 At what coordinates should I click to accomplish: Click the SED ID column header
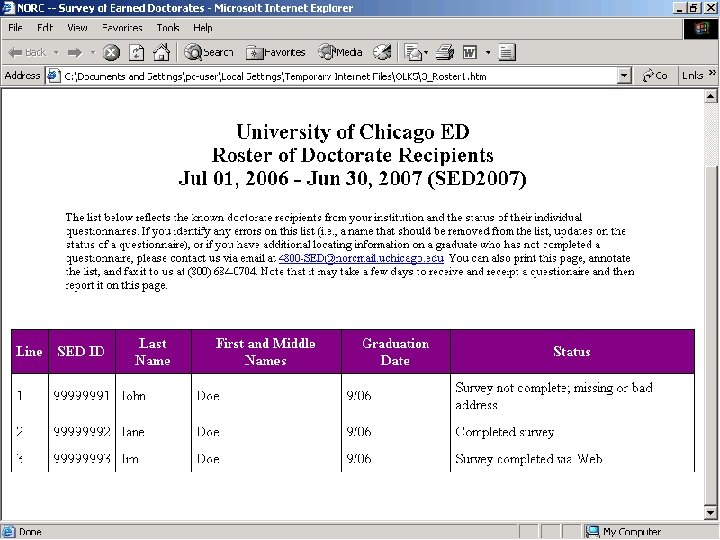(x=81, y=351)
